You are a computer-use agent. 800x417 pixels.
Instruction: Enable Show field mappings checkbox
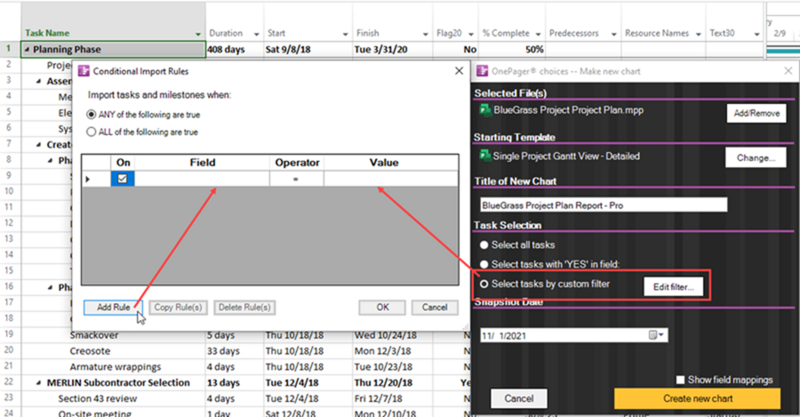pyautogui.click(x=680, y=380)
